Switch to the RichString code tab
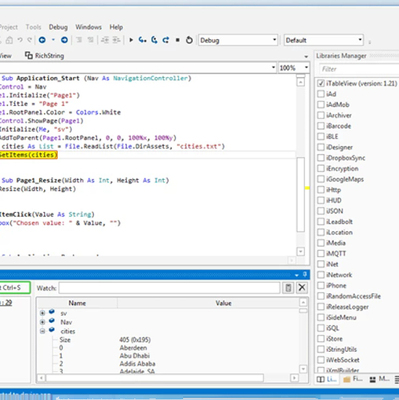399x400 pixels. click(44, 55)
